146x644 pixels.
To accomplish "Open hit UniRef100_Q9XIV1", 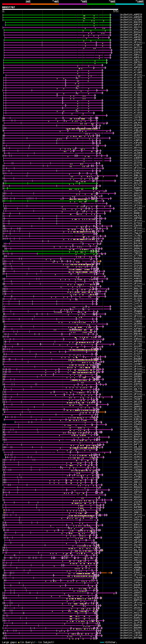I will click(131, 27).
